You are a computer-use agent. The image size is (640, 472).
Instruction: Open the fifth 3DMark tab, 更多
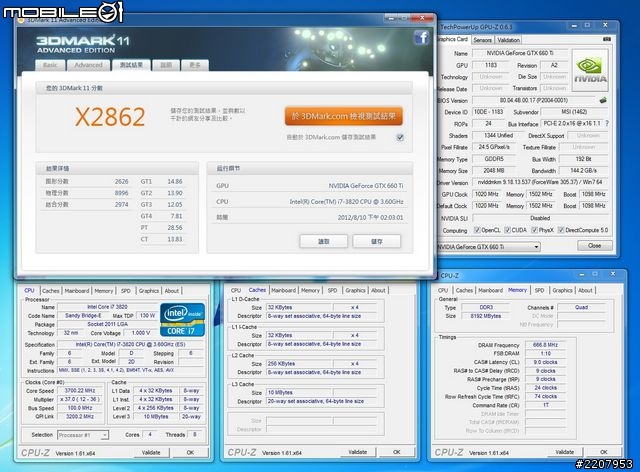195,65
